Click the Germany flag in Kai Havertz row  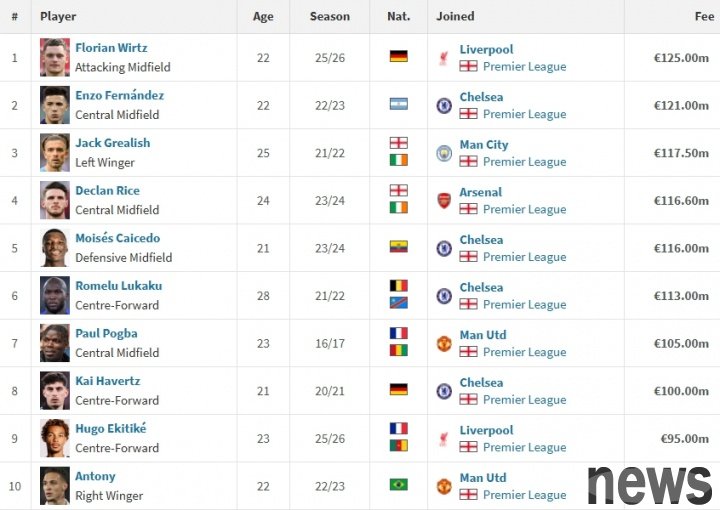[x=399, y=389]
